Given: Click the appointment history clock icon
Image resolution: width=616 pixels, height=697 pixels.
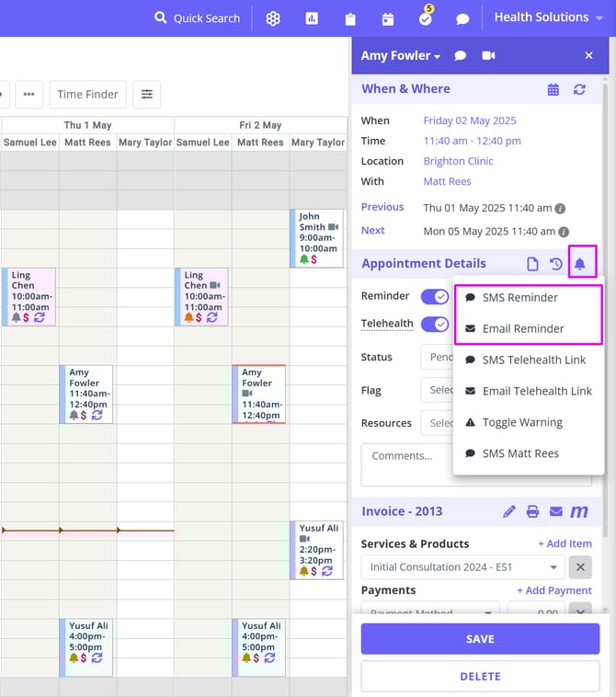Looking at the screenshot, I should click(556, 264).
